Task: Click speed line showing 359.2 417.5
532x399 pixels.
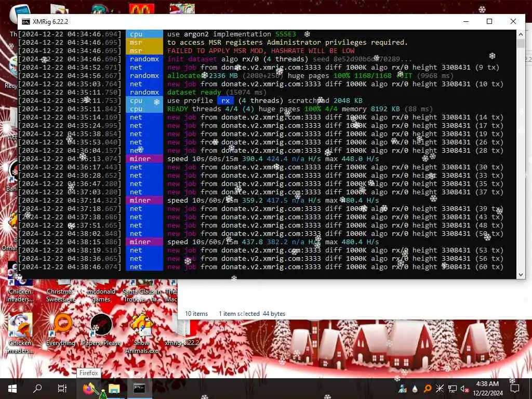Action: [273, 201]
